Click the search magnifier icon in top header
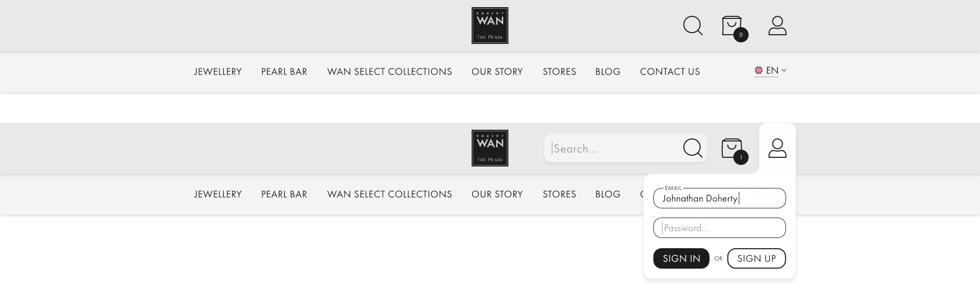The width and height of the screenshot is (980, 286). (x=693, y=26)
